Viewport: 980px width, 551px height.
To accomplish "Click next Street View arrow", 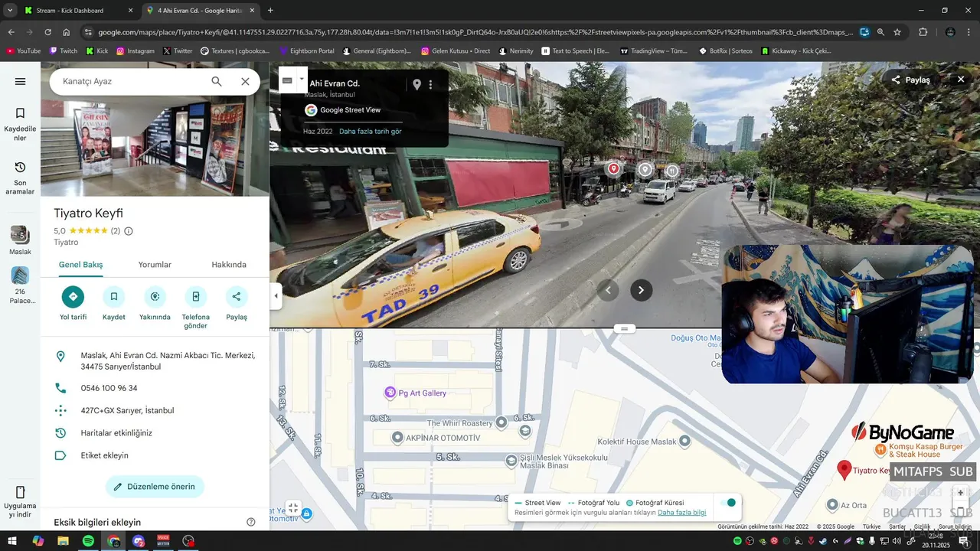I will tap(641, 290).
